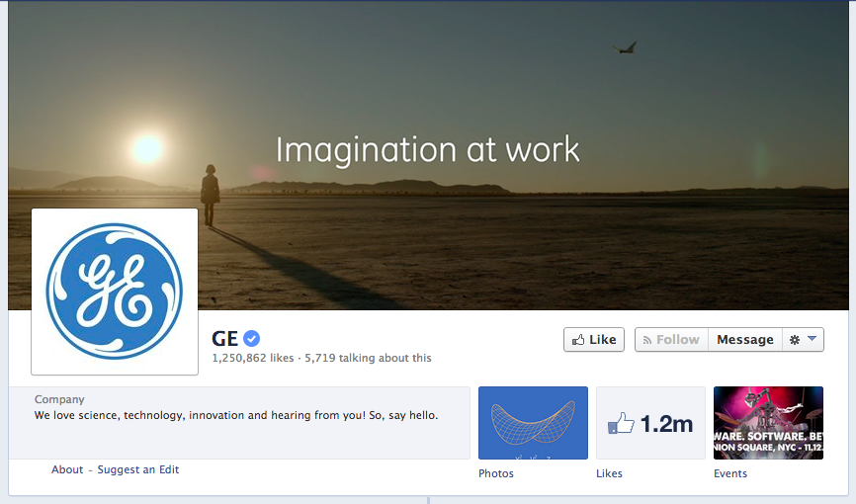Click the blue verified checkmark badge
856x504 pixels.
(252, 339)
